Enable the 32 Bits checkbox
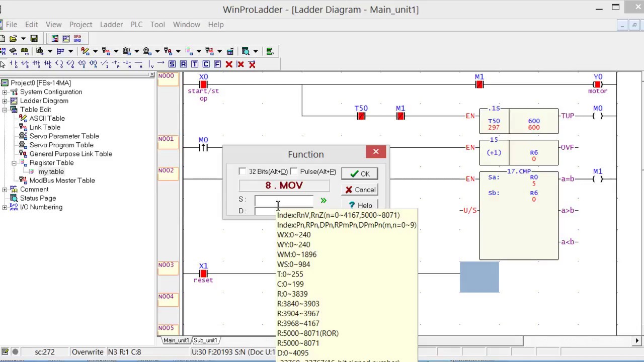The width and height of the screenshot is (644, 362). coord(243,171)
